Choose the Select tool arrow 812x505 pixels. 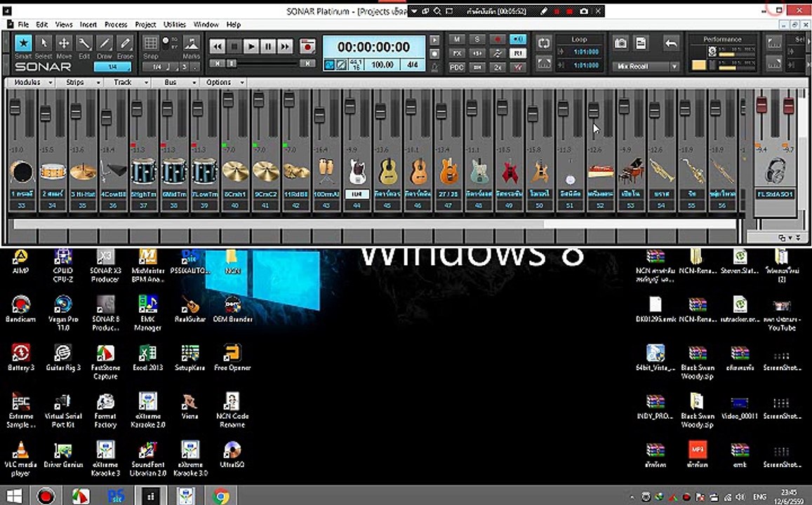coord(44,43)
